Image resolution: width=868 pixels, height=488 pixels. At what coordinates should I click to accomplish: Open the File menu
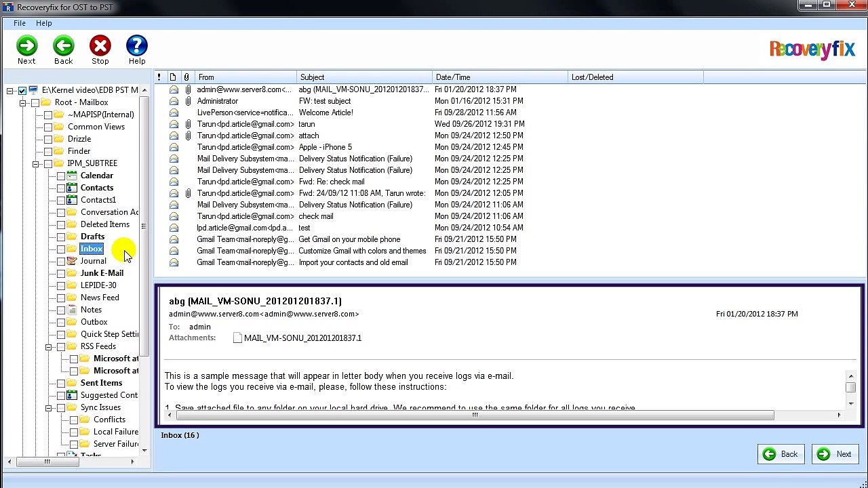coord(20,23)
